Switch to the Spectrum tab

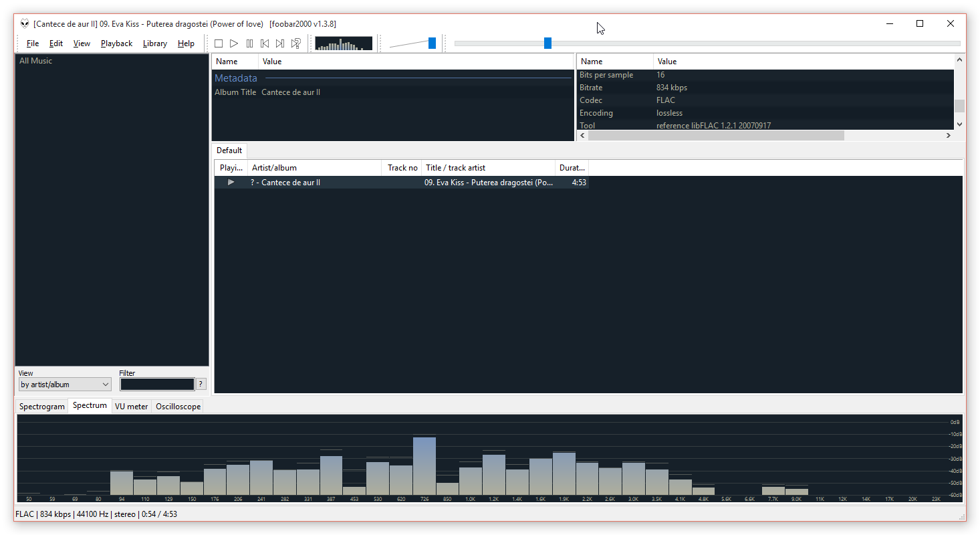[x=90, y=406]
